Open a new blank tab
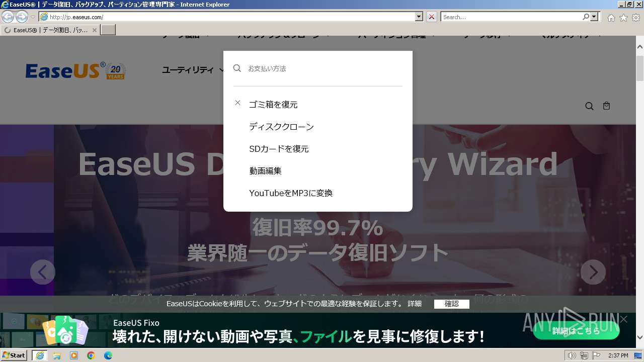The width and height of the screenshot is (644, 362). (x=108, y=30)
